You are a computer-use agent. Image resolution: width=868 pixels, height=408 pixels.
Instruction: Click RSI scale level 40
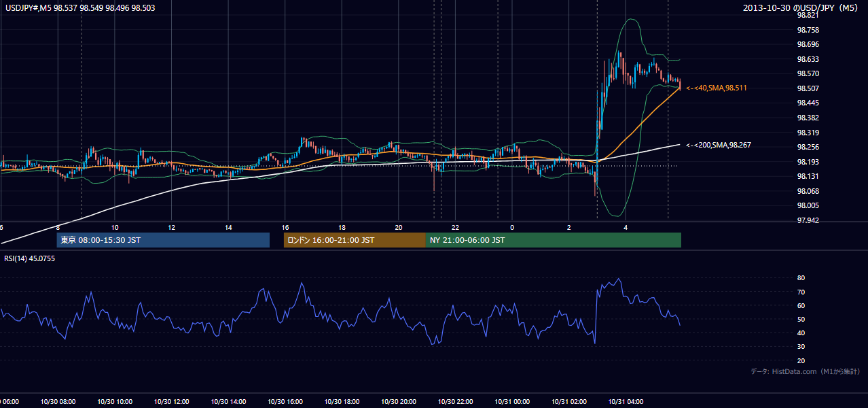[801, 333]
